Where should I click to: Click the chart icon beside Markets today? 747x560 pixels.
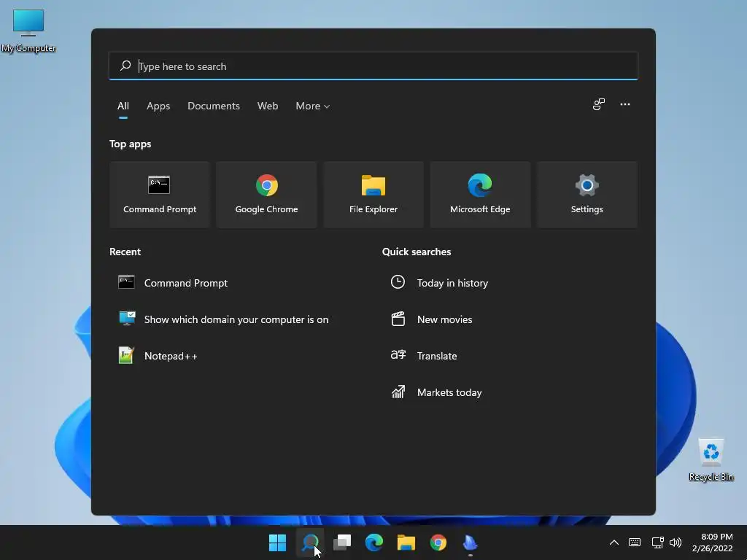(398, 392)
